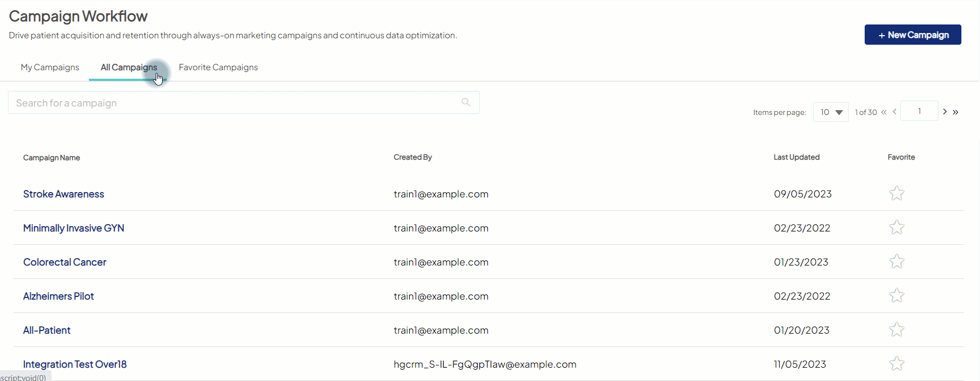980x381 pixels.
Task: Select the All Campaigns tab
Action: point(129,68)
